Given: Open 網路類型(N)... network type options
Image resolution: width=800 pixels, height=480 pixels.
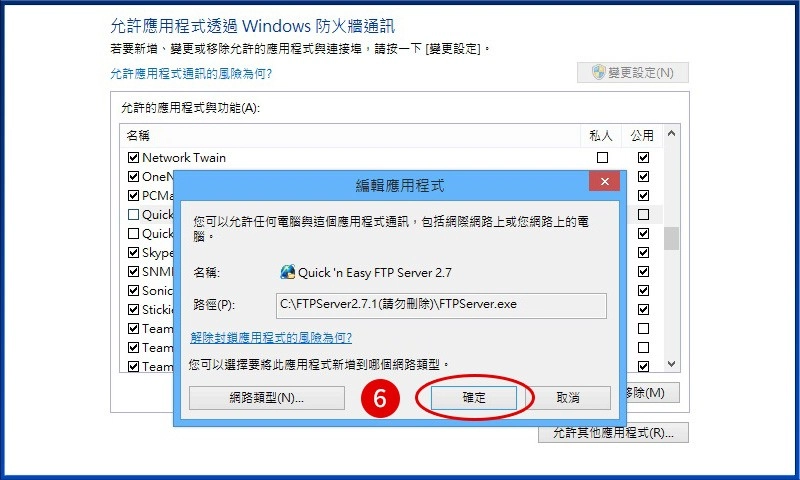Looking at the screenshot, I should coord(267,398).
